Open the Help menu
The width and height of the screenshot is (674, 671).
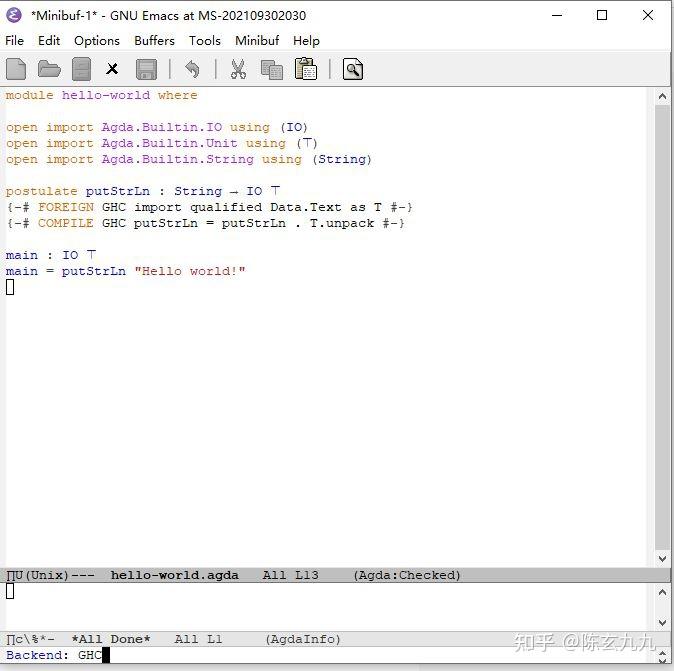pyautogui.click(x=306, y=41)
